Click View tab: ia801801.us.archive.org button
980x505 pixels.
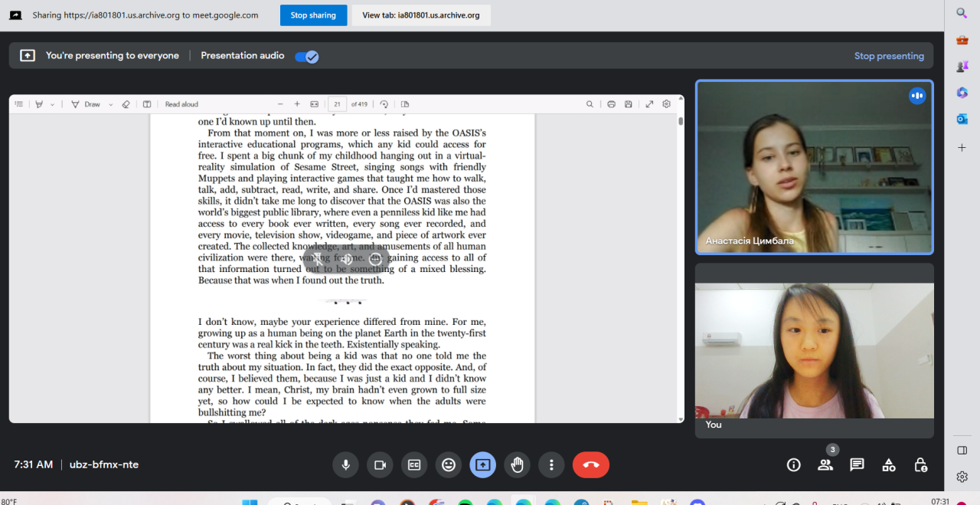pyautogui.click(x=421, y=15)
